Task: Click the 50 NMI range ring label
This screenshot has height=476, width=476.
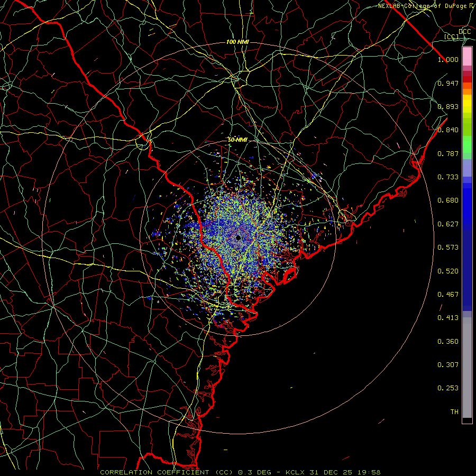Action: 237,140
